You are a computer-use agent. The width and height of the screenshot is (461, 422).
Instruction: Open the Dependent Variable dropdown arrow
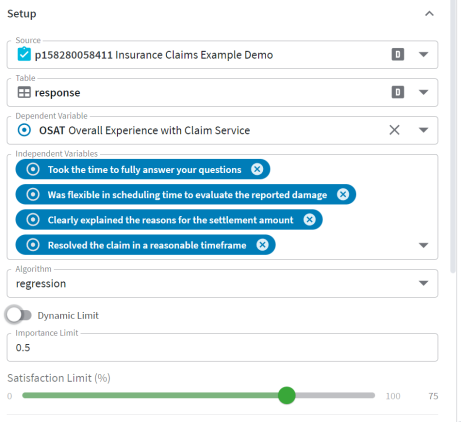423,130
